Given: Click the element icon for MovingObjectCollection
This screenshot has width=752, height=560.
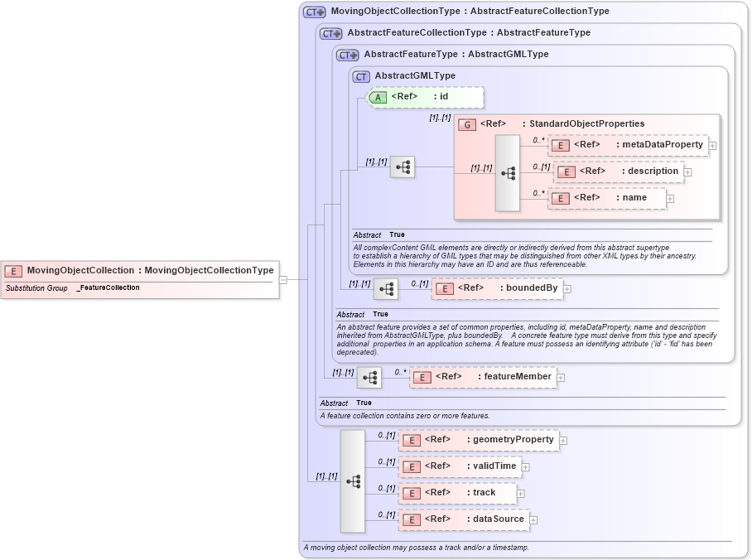Looking at the screenshot, I should [x=12, y=270].
